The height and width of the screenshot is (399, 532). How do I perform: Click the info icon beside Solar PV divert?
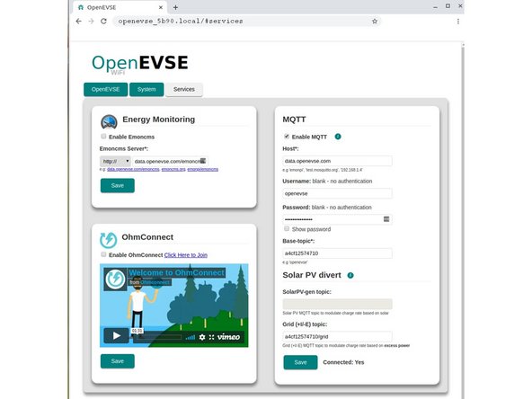(350, 275)
